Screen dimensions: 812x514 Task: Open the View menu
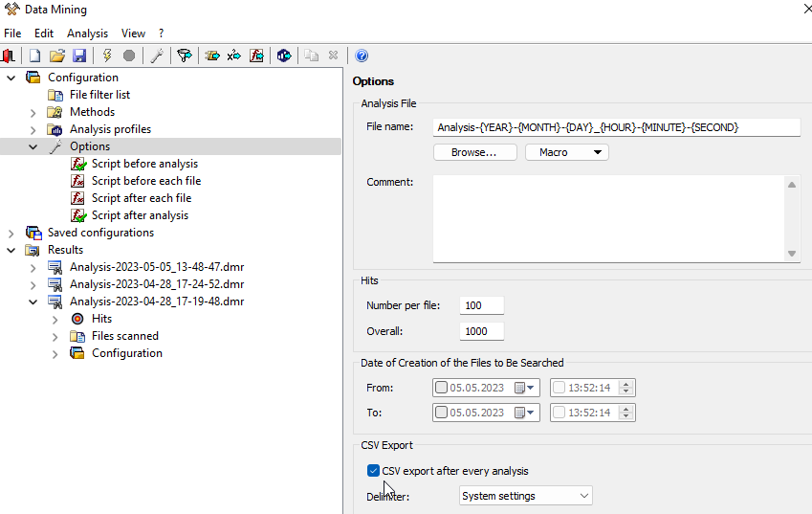(133, 34)
